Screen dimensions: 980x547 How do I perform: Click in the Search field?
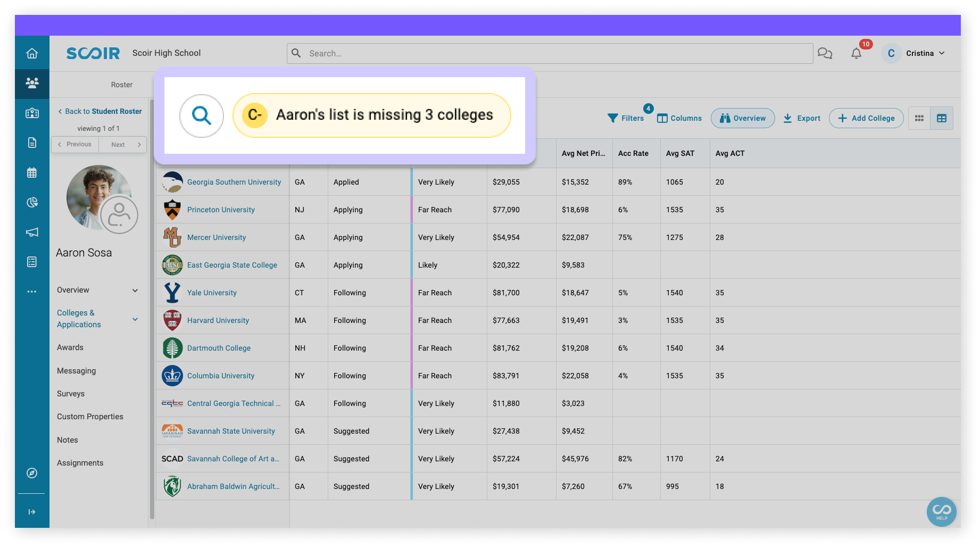click(x=550, y=53)
